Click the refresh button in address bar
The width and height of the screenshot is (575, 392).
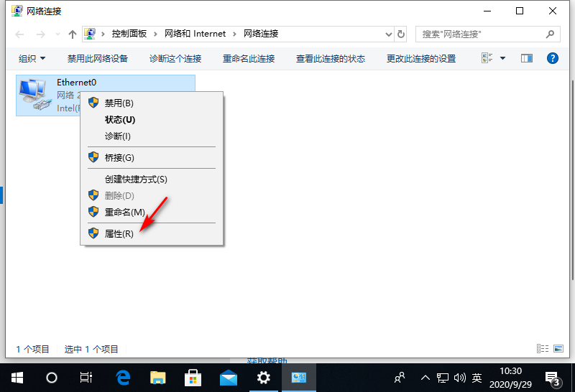coord(401,34)
